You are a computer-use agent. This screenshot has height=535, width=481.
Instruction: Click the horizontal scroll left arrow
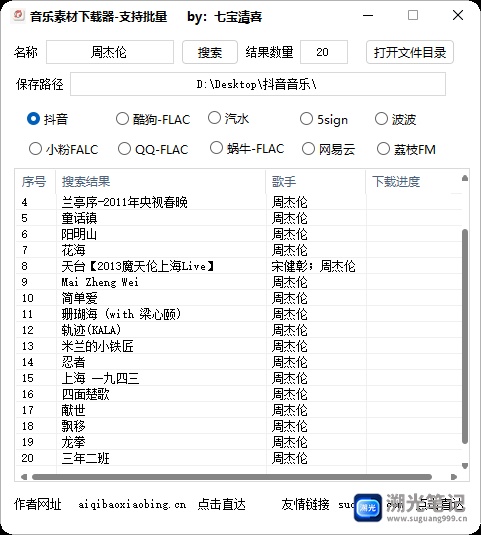point(24,477)
